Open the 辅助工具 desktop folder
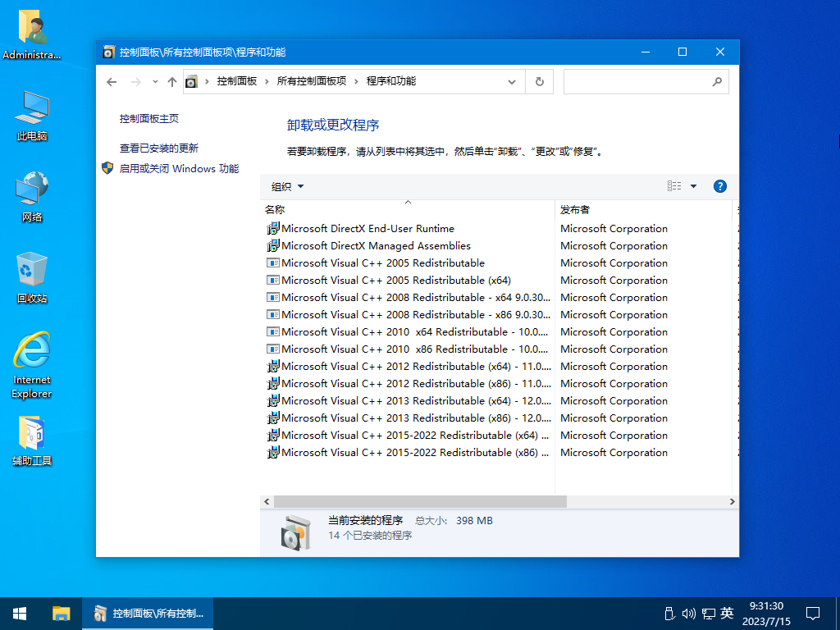The width and height of the screenshot is (840, 630). 32,441
